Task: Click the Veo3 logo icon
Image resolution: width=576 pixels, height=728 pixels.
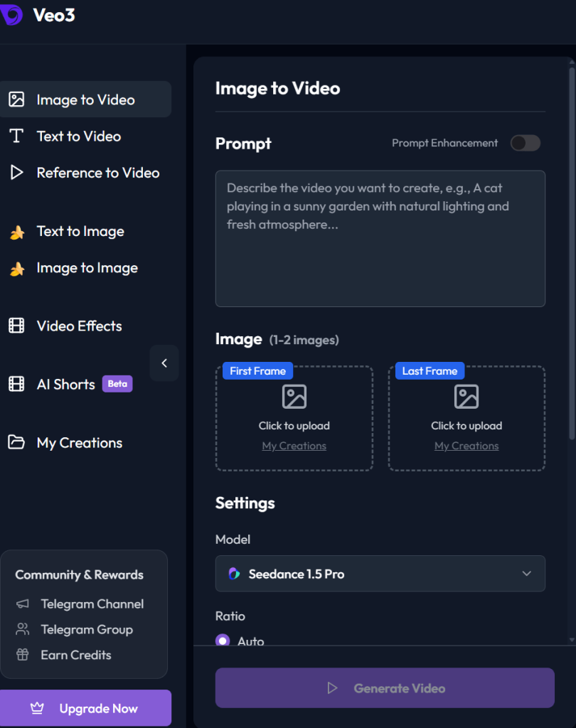Action: point(11,16)
